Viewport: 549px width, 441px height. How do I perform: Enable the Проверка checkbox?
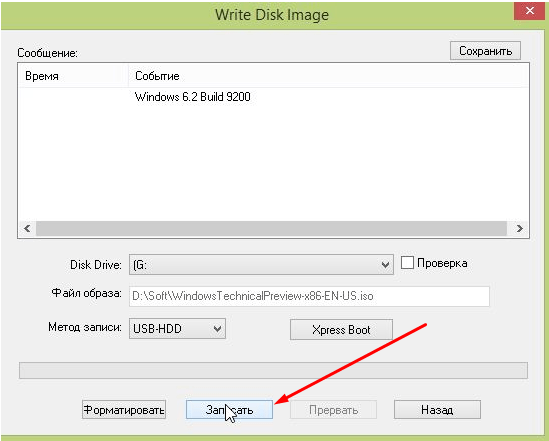click(x=407, y=262)
